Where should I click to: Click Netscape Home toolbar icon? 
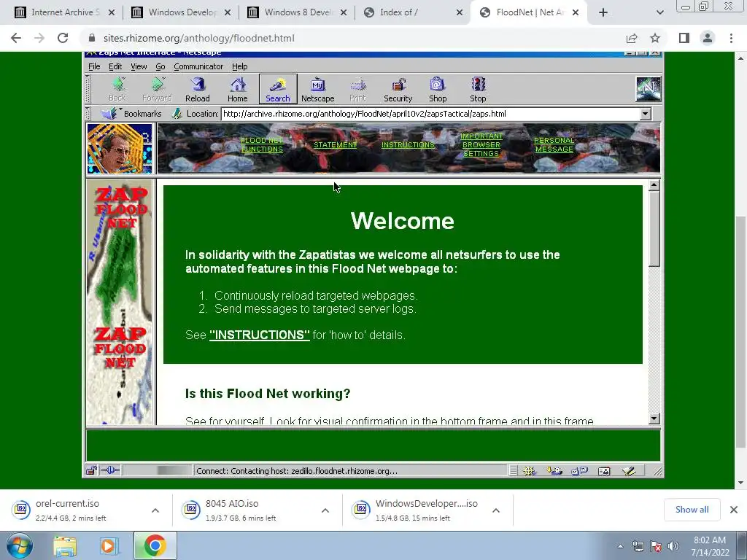pyautogui.click(x=237, y=85)
